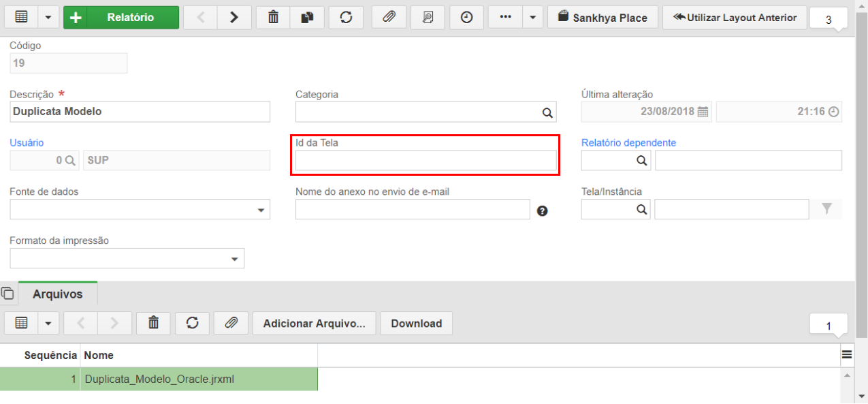Add a new Relatório
This screenshot has height=404, width=868.
pyautogui.click(x=121, y=17)
